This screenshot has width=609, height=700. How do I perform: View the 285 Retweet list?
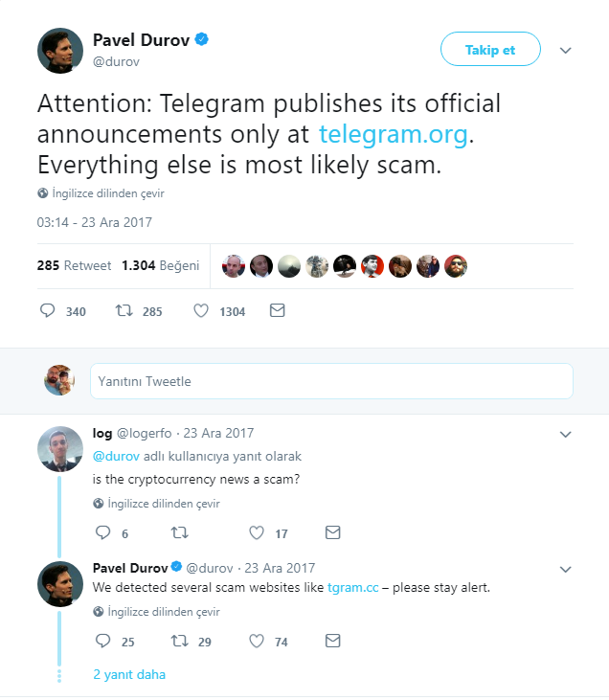tap(74, 265)
